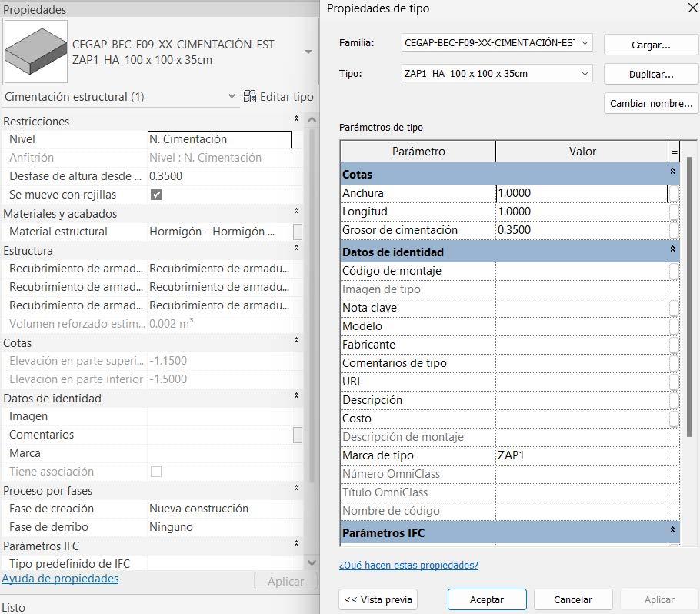The width and height of the screenshot is (700, 614).
Task: Close the Propiedades de tipo dialog
Action: pyautogui.click(x=693, y=8)
